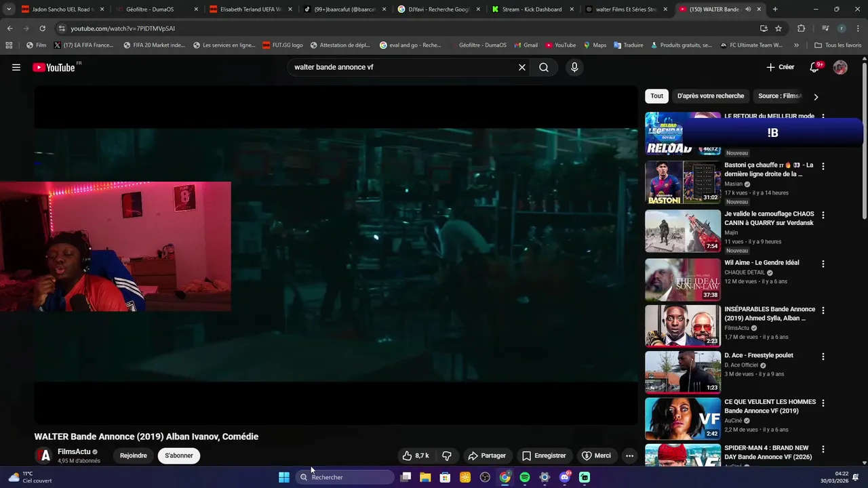Select the Source : FilmsActu chip
Viewport: 868px width, 488px height.
780,96
